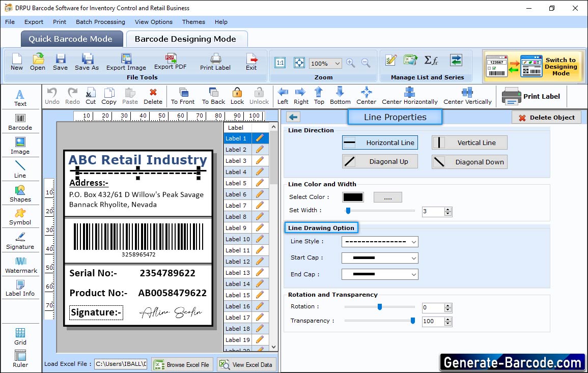Viewport: 588px width, 373px height.
Task: Select Diagonal Down direction
Action: 469,162
